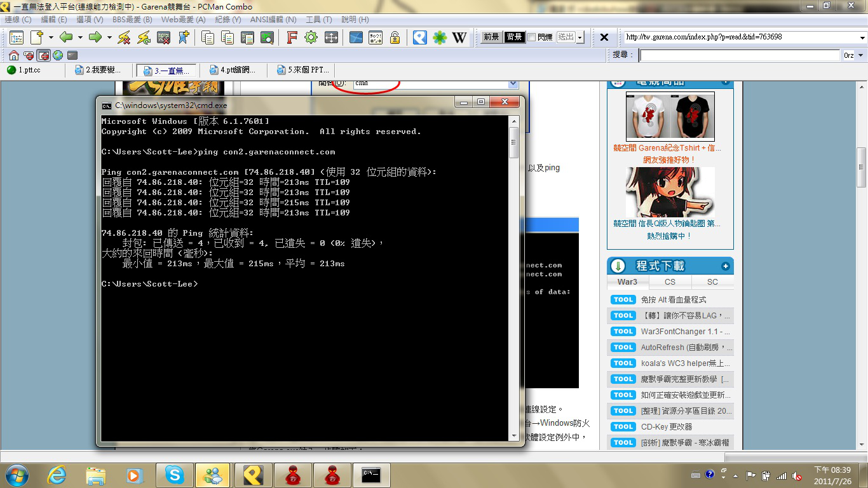Click the Garena T-shirt product thumbnail
The width and height of the screenshot is (868, 488).
[x=670, y=116]
